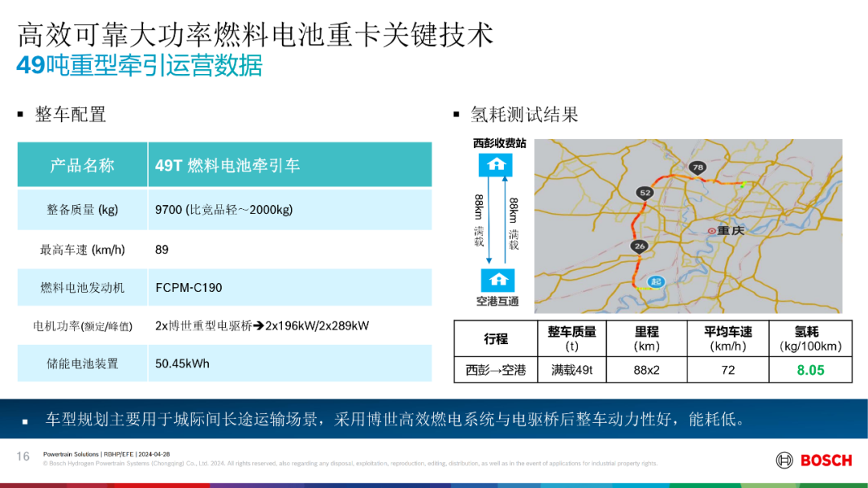Click the 整备质量 (kg) row label

[x=83, y=210]
